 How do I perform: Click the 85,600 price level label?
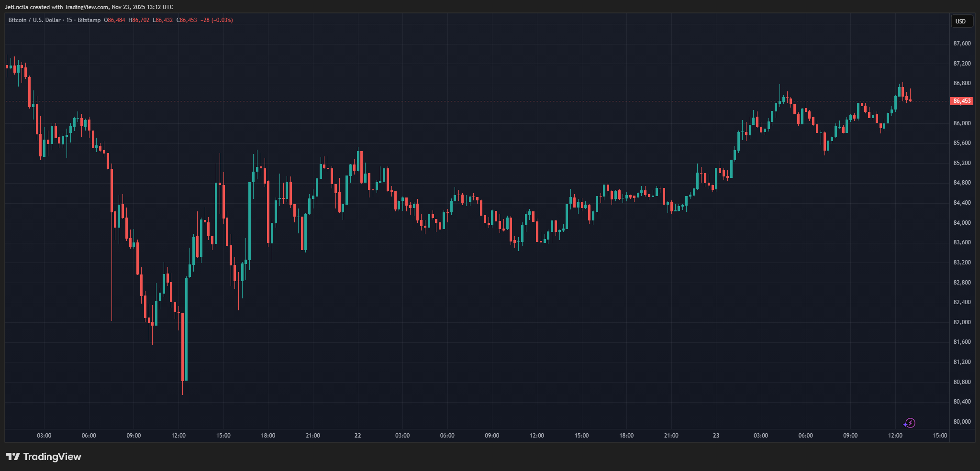(962, 143)
